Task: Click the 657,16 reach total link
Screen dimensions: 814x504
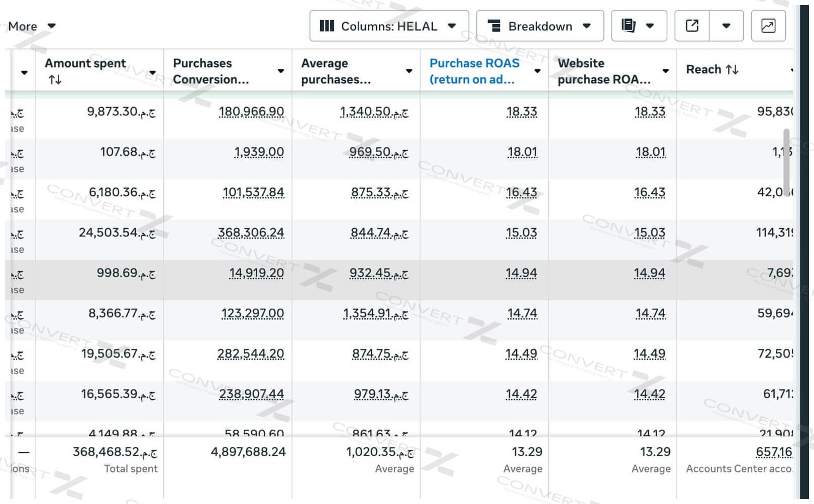Action: (x=774, y=452)
